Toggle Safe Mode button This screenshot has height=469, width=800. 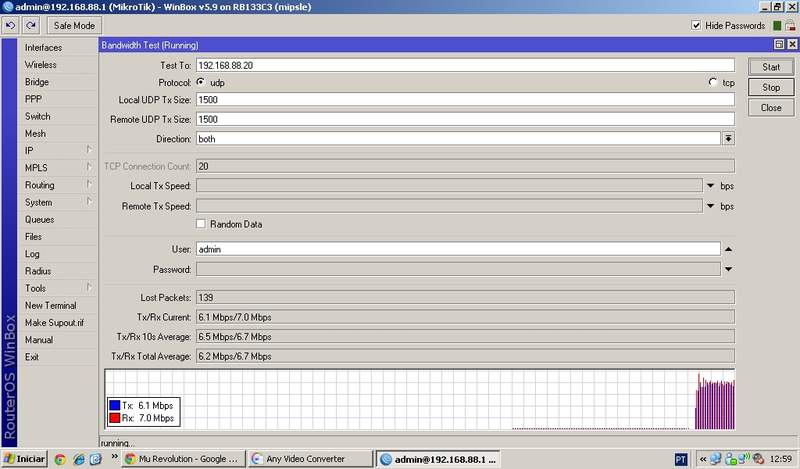coord(74,25)
